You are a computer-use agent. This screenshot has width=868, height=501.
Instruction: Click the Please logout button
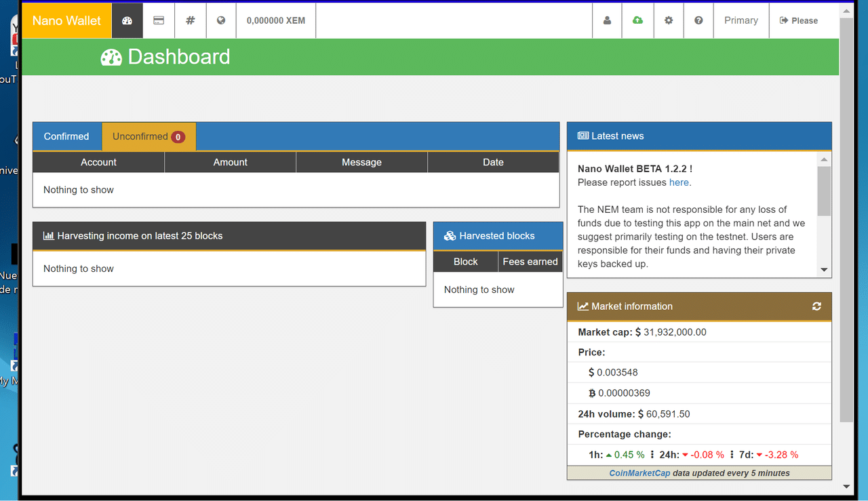799,20
